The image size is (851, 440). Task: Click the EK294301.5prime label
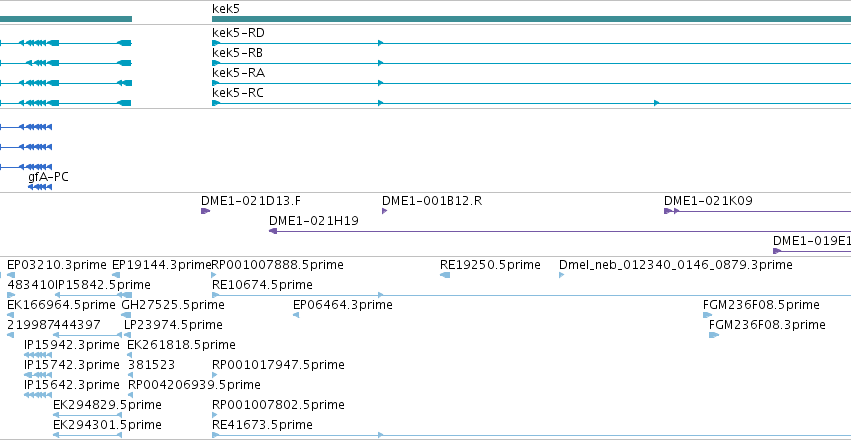pos(107,425)
